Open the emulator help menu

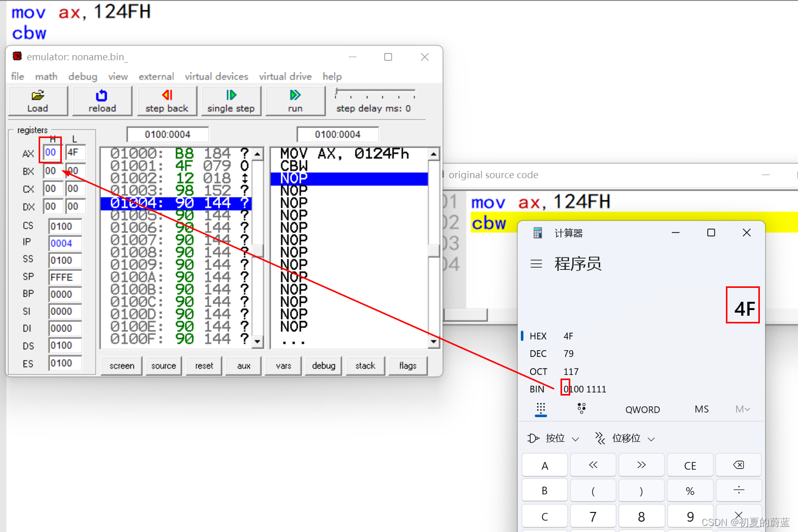click(x=332, y=76)
